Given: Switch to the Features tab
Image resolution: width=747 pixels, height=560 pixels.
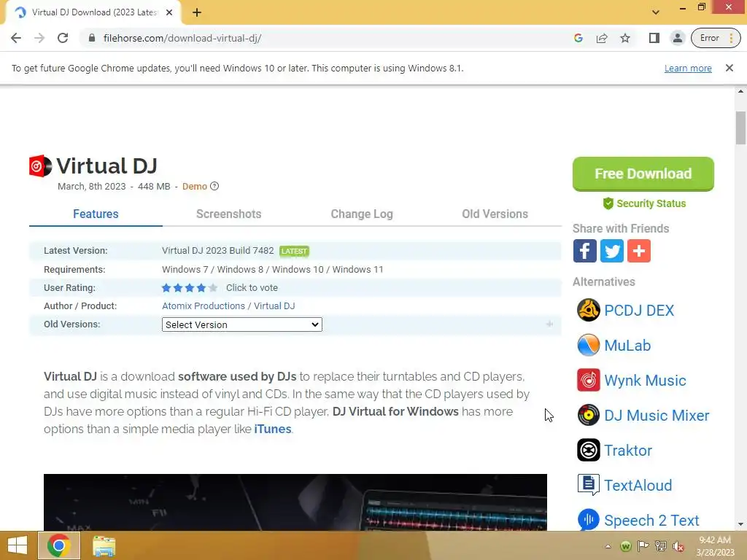Looking at the screenshot, I should (x=96, y=214).
